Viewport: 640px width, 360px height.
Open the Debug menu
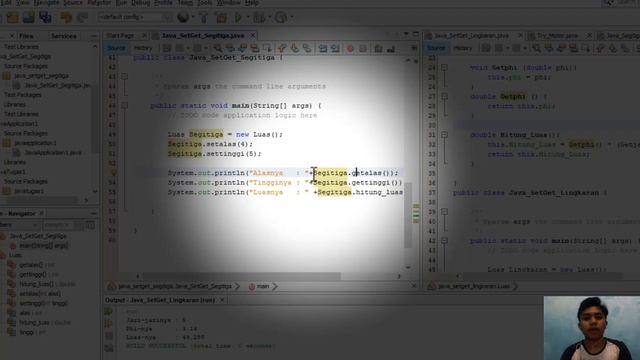[x=141, y=2]
